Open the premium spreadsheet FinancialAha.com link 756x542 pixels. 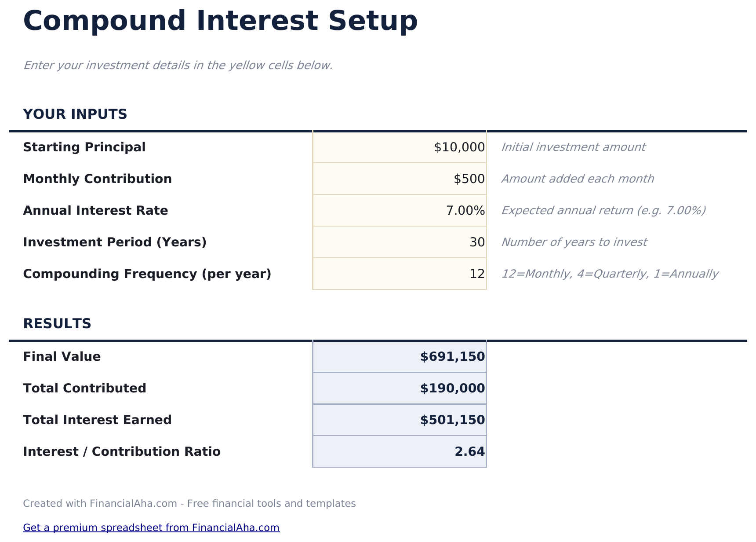(151, 527)
